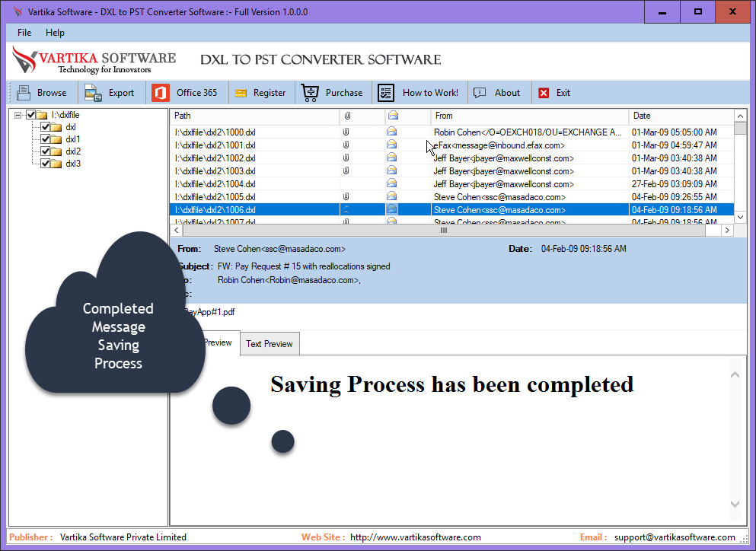Select row I:\dxlfile\dxl2\1001.dxl
Screen dimensions: 756x551
coord(451,145)
